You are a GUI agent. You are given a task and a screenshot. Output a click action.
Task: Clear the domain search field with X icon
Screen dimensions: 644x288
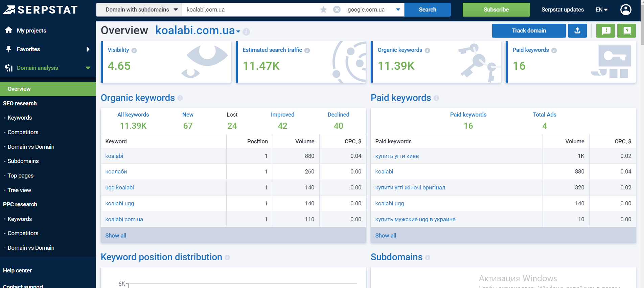pos(337,9)
